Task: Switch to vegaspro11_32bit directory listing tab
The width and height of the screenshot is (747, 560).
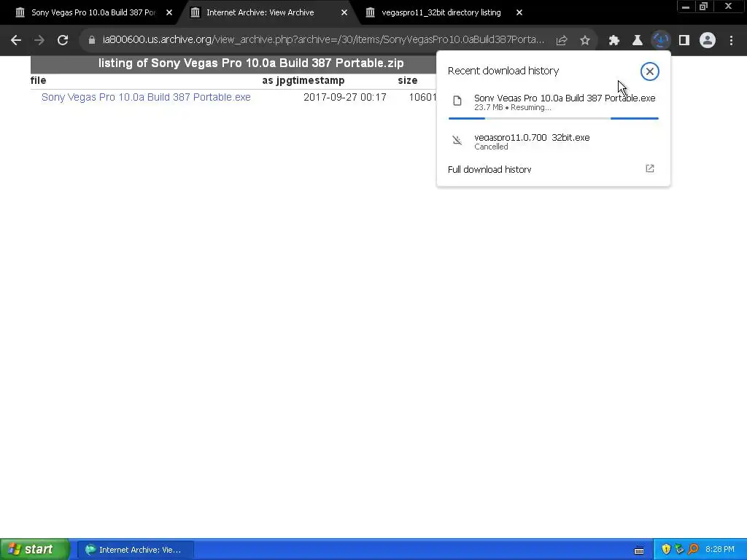Action: pyautogui.click(x=441, y=12)
